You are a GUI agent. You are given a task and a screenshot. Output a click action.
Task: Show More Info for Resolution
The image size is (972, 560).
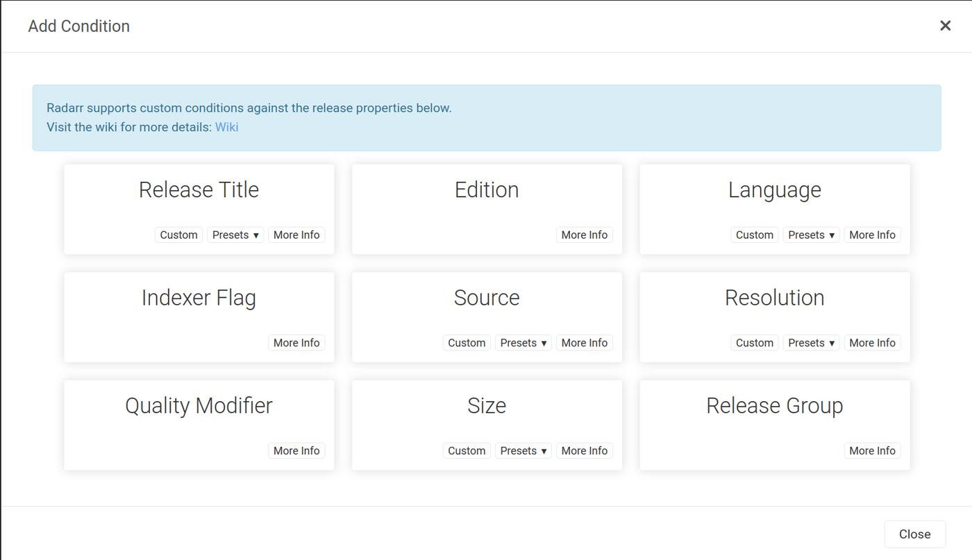[x=872, y=343]
